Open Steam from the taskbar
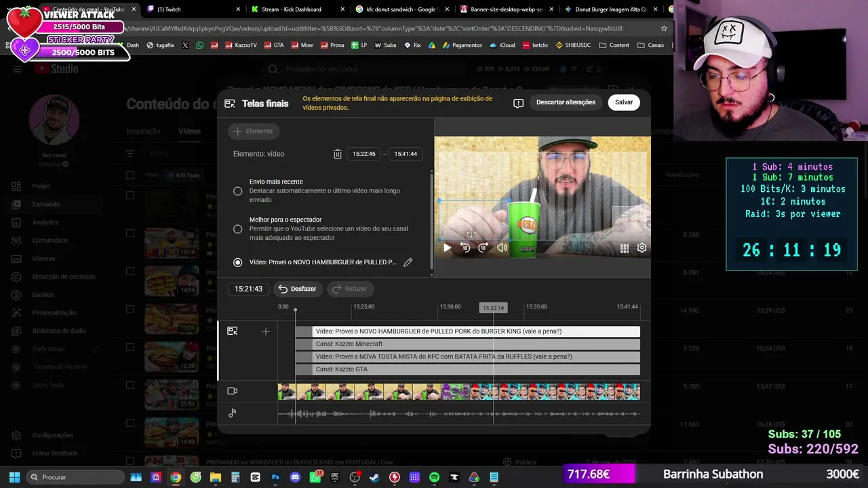Screen dimensions: 868x488 374,477
